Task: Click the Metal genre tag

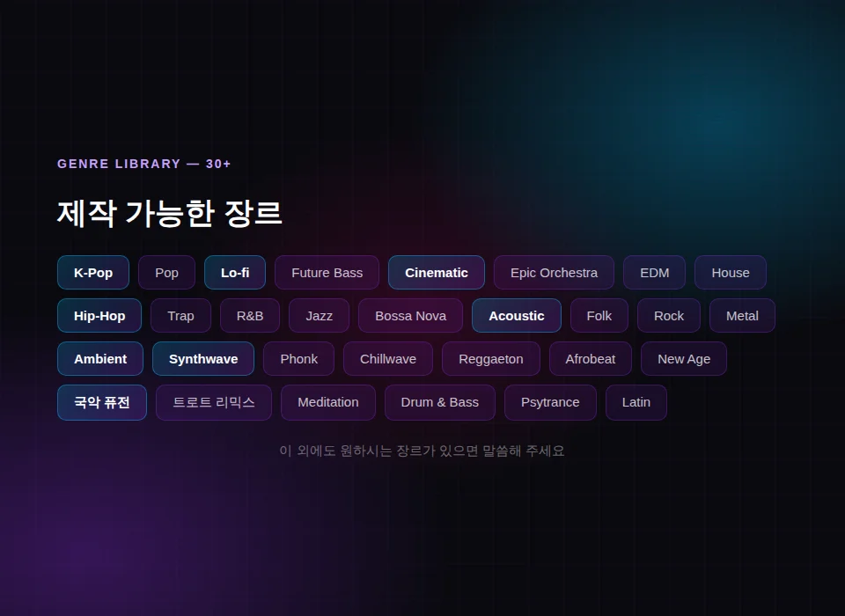Action: tap(742, 316)
